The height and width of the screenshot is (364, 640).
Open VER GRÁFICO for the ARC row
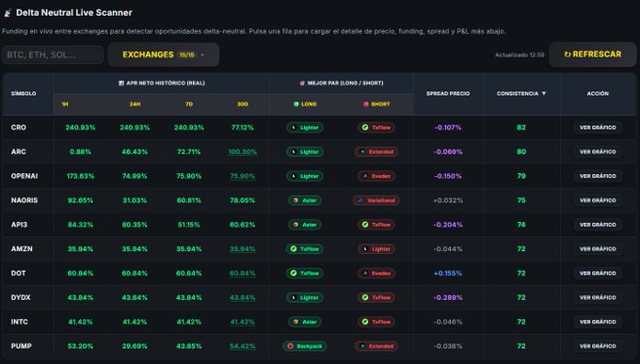pos(598,151)
